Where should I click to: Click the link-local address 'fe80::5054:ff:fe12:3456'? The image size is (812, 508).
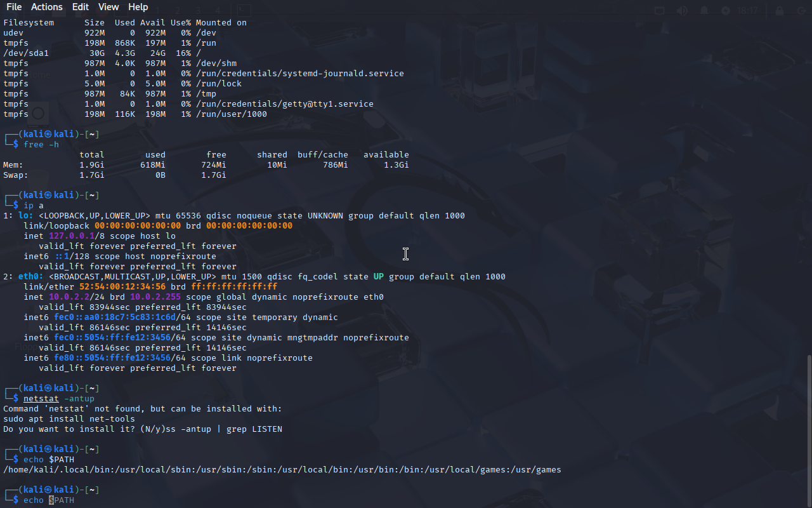pyautogui.click(x=112, y=358)
